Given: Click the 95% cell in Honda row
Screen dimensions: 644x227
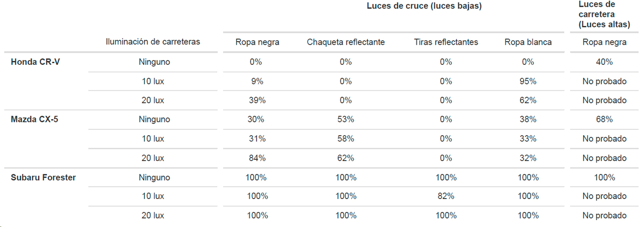Looking at the screenshot, I should 528,81.
